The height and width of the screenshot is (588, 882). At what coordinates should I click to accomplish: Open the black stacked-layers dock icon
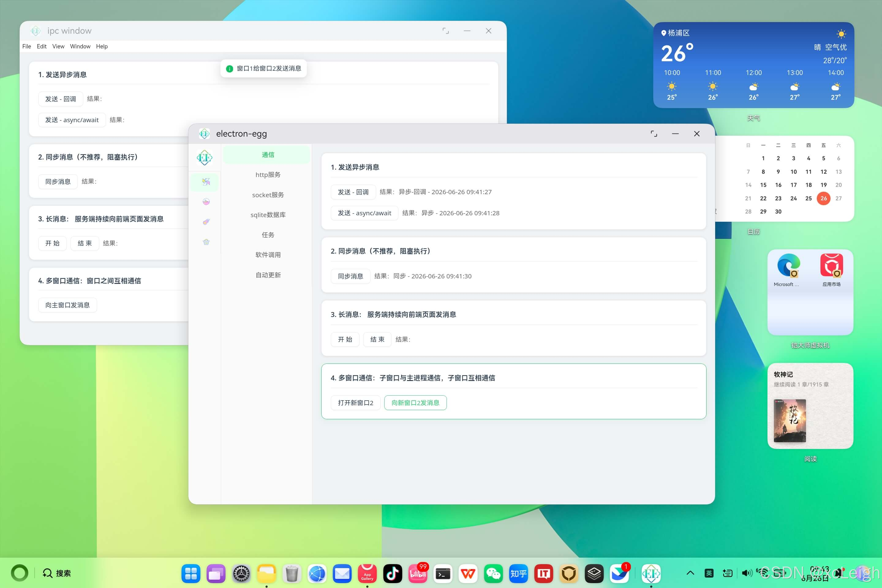594,573
